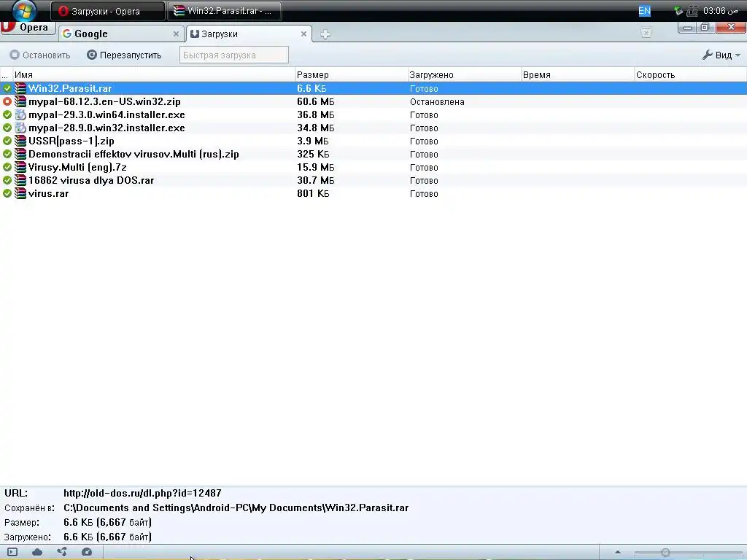Click archive icon of mypal-68.12.3 zip

(x=20, y=101)
